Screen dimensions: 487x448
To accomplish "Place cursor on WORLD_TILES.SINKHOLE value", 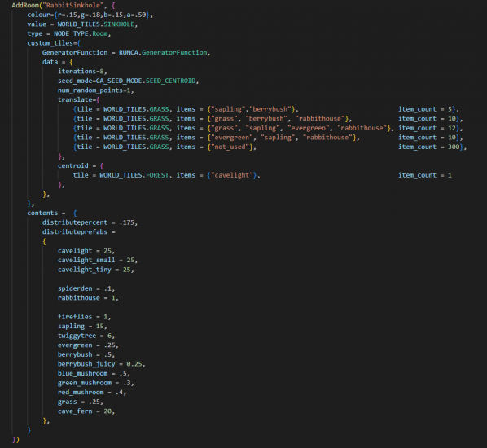I will point(95,24).
